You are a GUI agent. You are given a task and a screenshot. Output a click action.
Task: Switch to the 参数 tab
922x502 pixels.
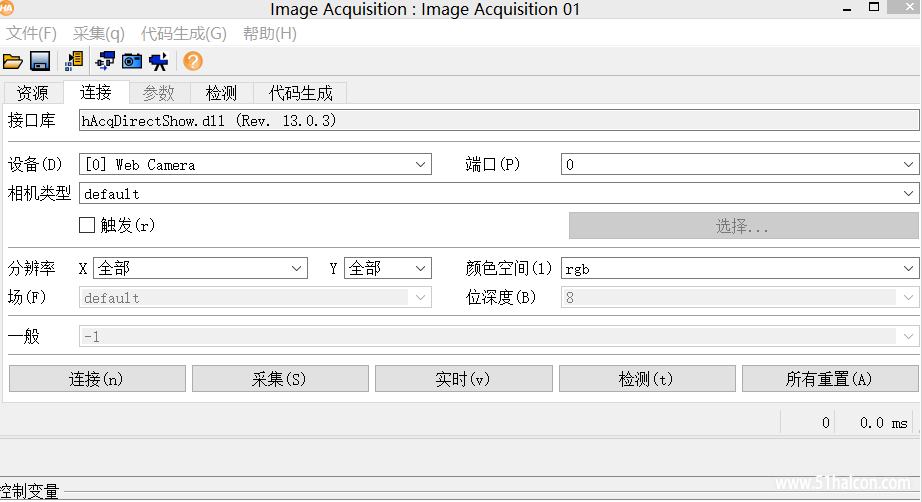[159, 93]
